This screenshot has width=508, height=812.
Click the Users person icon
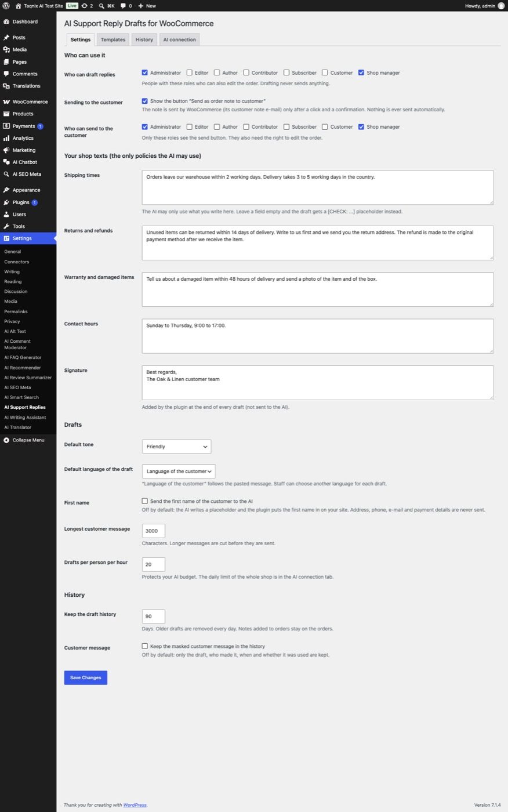[x=6, y=215]
